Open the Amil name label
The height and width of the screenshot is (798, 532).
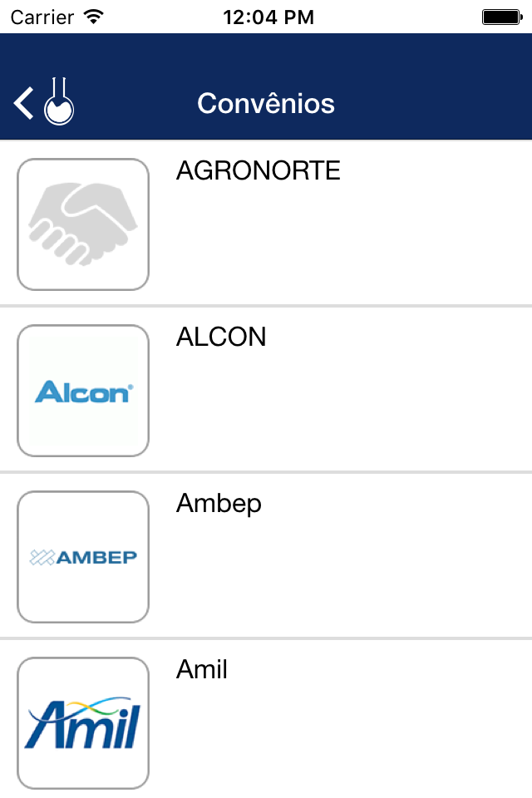pos(202,669)
